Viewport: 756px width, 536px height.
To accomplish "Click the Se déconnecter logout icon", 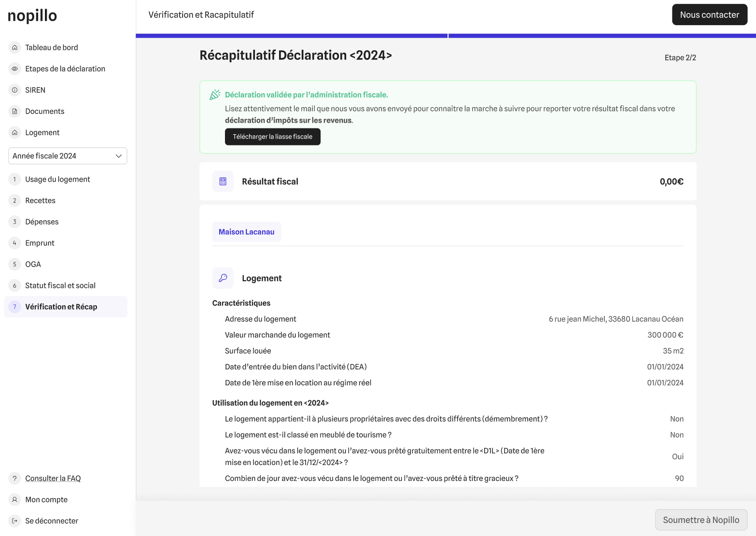I will (x=14, y=521).
